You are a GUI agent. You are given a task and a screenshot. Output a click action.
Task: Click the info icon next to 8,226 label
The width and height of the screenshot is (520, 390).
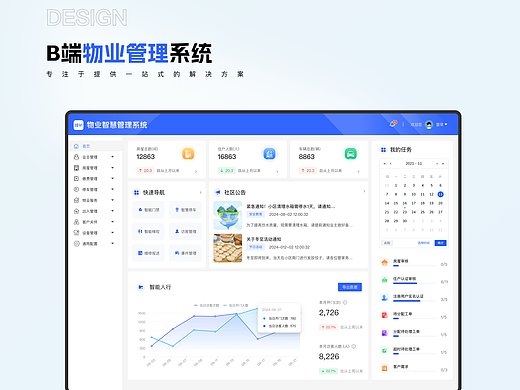pos(354,346)
